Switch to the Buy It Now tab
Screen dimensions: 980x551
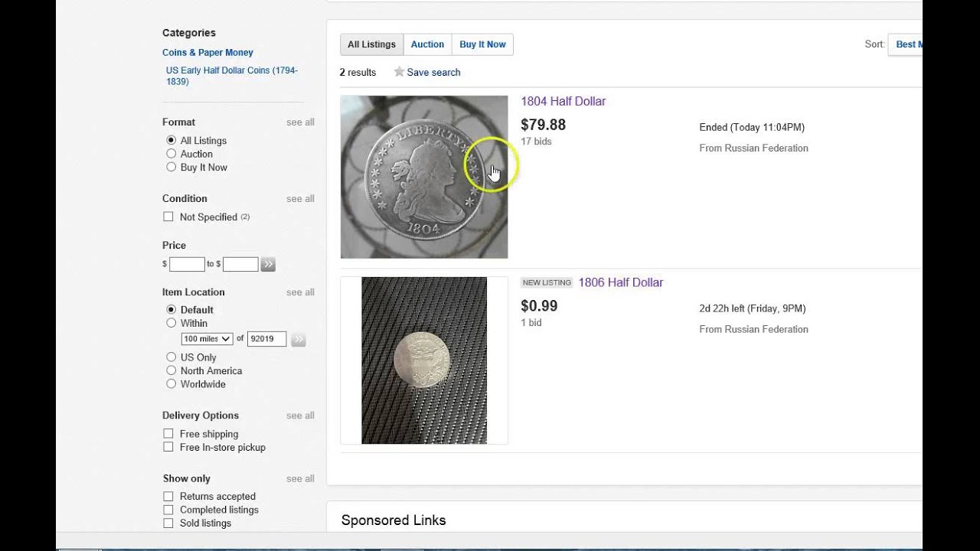point(482,44)
